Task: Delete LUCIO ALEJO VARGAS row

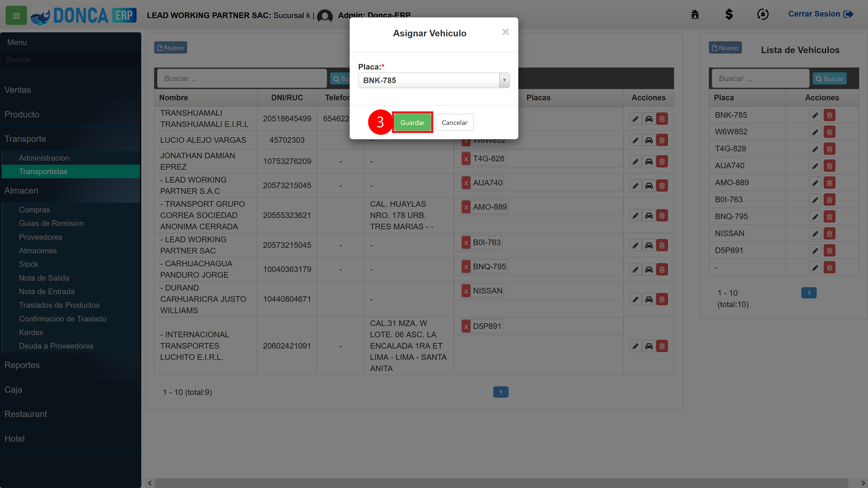Action: [662, 140]
